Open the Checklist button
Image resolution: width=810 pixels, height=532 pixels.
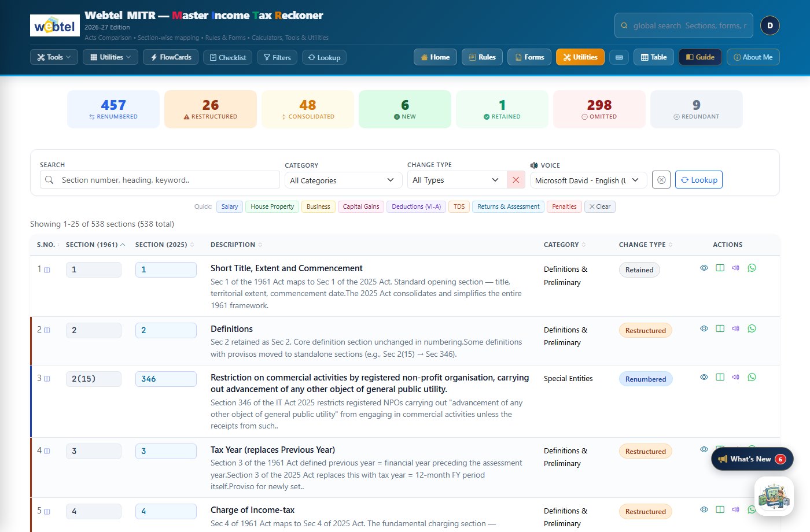pos(227,57)
